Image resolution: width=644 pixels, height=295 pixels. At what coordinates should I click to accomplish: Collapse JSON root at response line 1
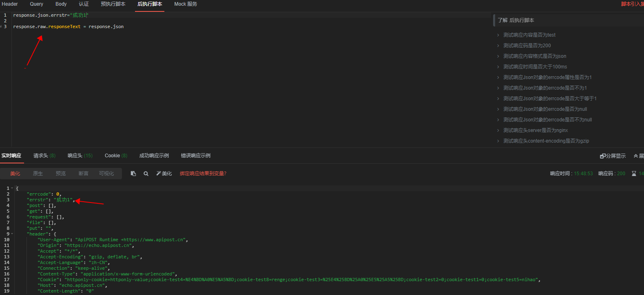click(x=12, y=188)
